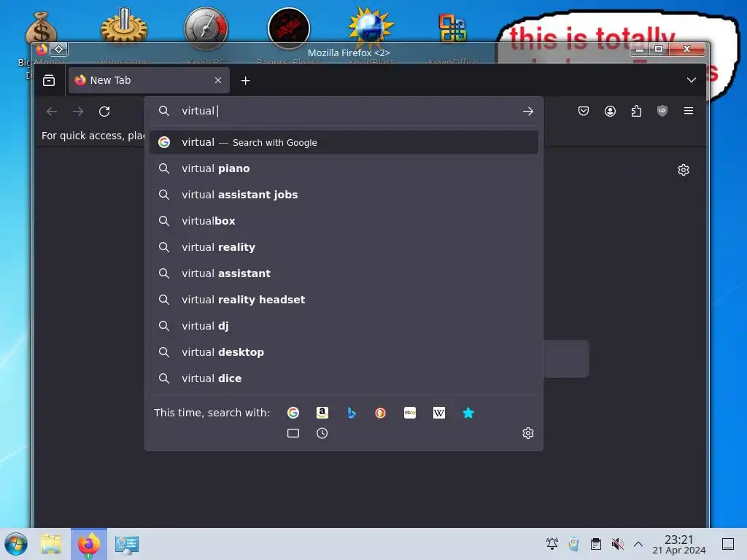Search open tabs icon
The image size is (747, 560).
(x=293, y=433)
